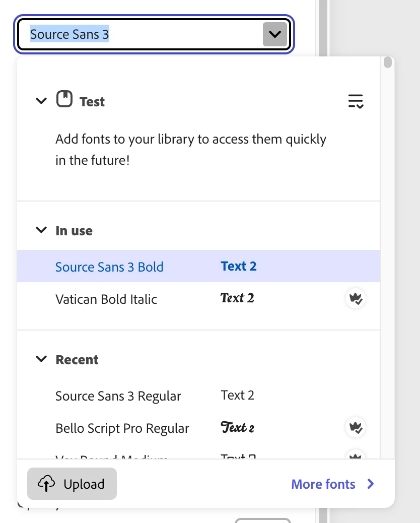
Task: Select Source Sans 3 Regular font
Action: [x=198, y=396]
